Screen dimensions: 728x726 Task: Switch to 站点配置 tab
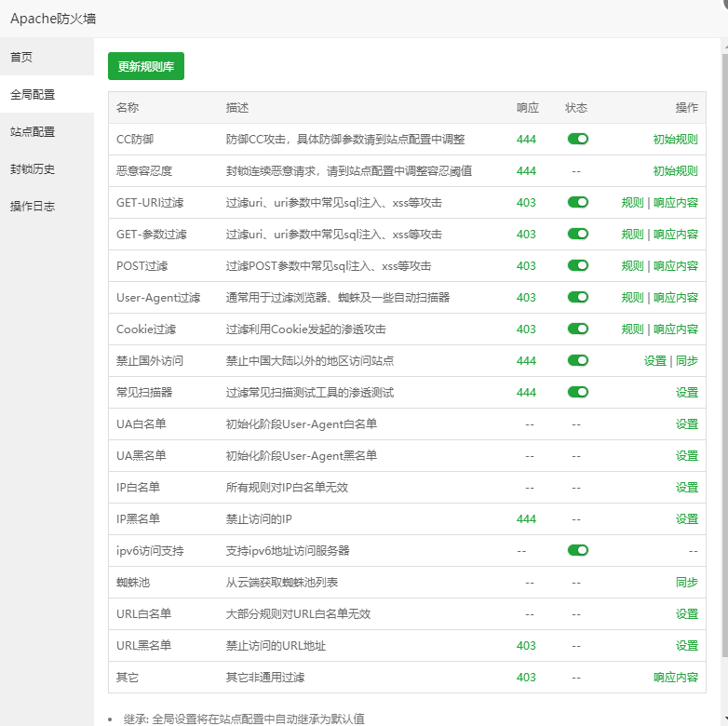(47, 131)
